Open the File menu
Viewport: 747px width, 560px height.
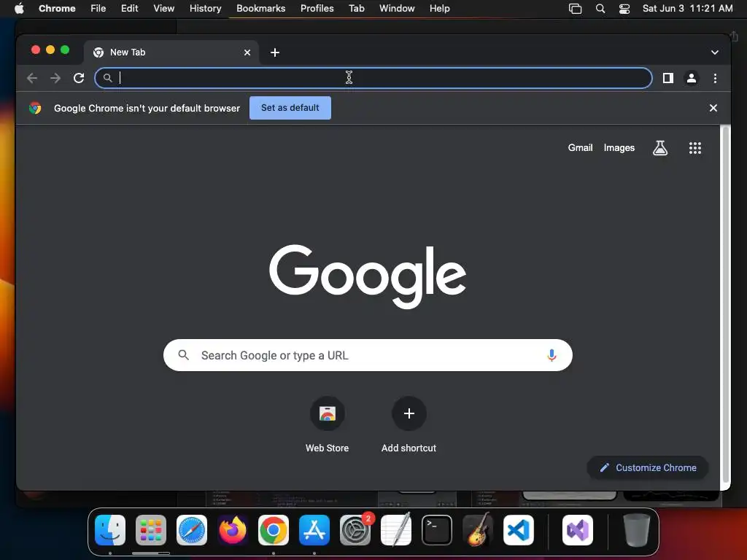[x=98, y=9]
